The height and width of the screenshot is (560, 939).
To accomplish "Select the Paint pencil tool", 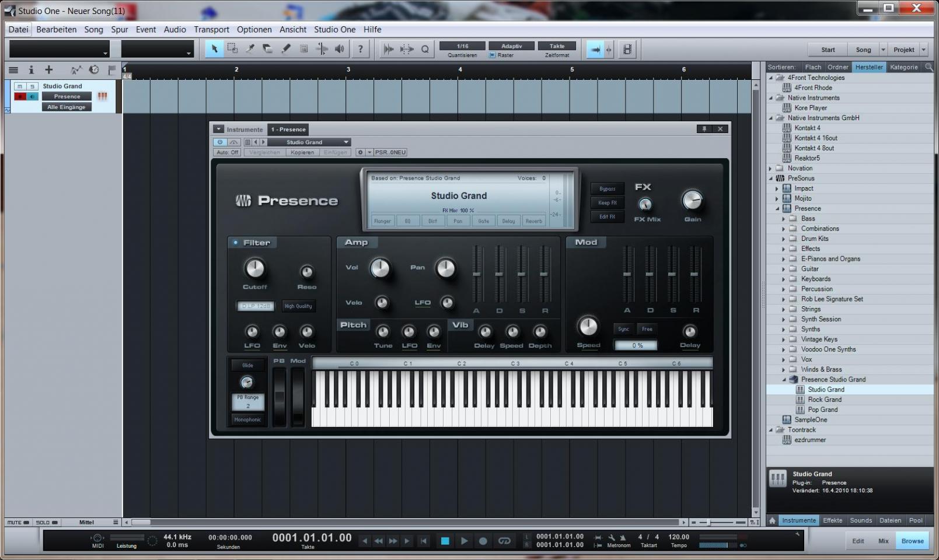I will (286, 49).
